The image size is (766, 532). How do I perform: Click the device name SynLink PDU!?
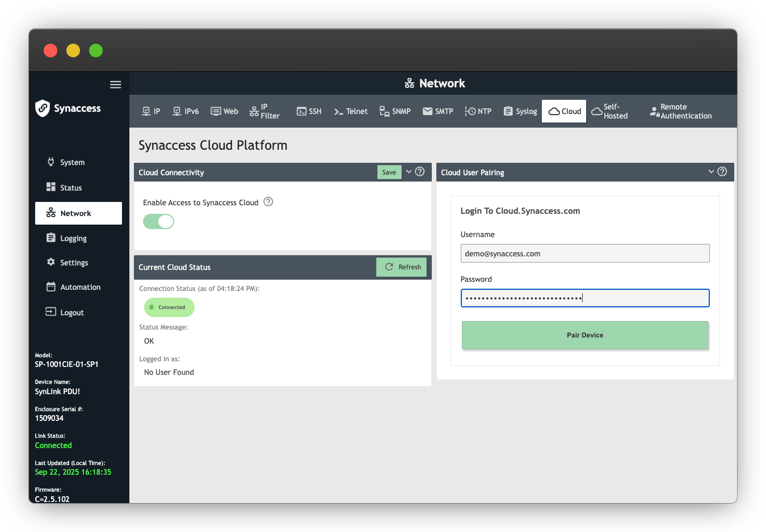[57, 391]
